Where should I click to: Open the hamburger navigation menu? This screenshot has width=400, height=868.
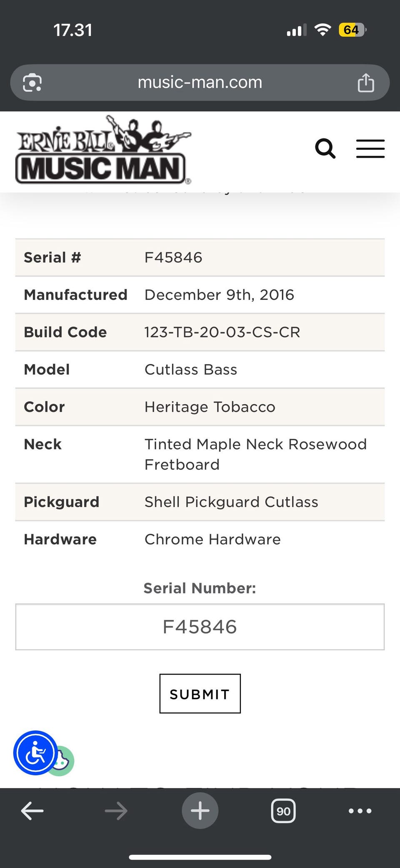point(370,148)
